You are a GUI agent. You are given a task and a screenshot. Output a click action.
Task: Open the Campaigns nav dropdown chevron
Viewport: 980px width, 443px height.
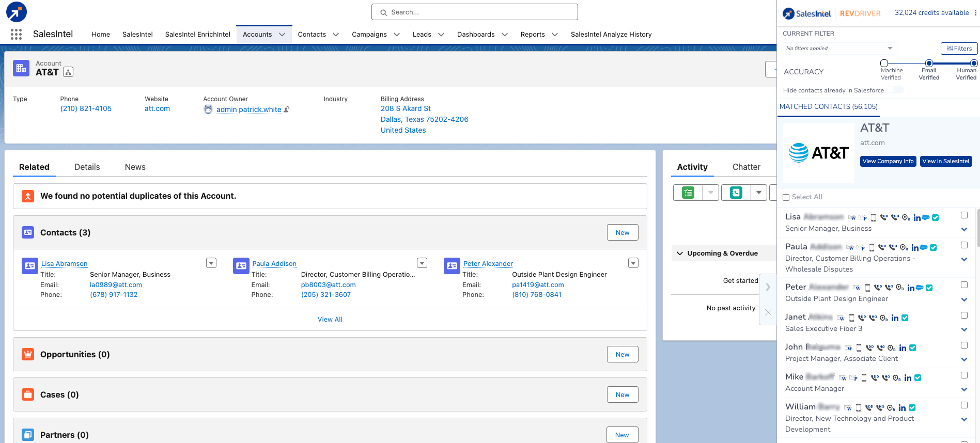point(397,35)
